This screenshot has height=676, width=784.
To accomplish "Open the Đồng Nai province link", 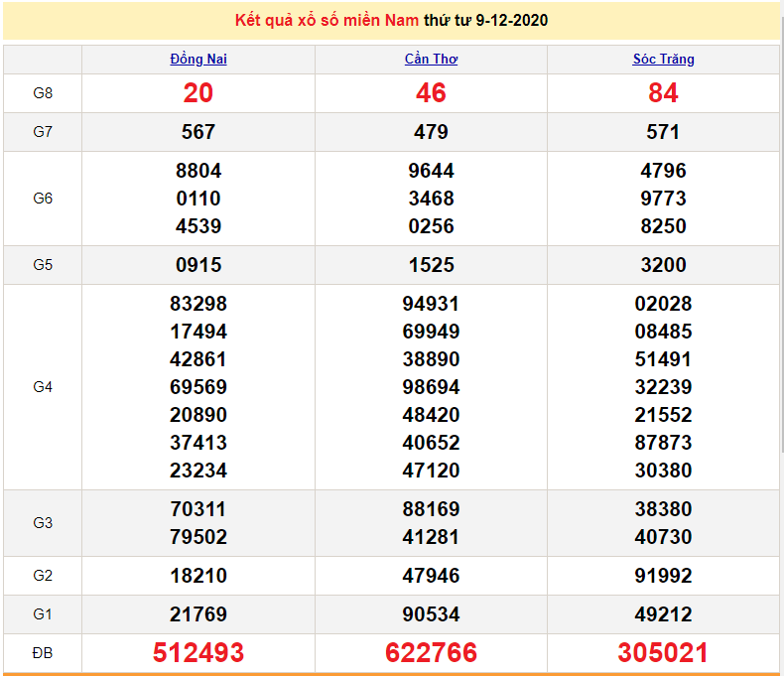I will pos(198,60).
